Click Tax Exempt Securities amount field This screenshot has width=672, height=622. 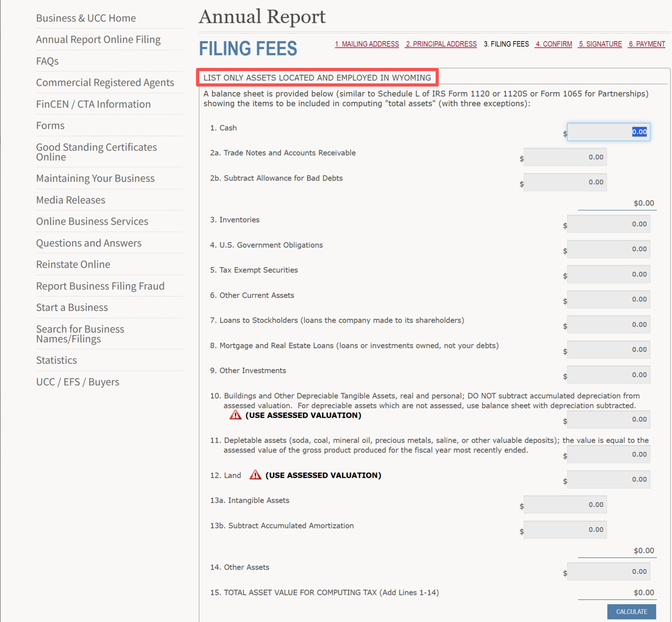point(609,274)
